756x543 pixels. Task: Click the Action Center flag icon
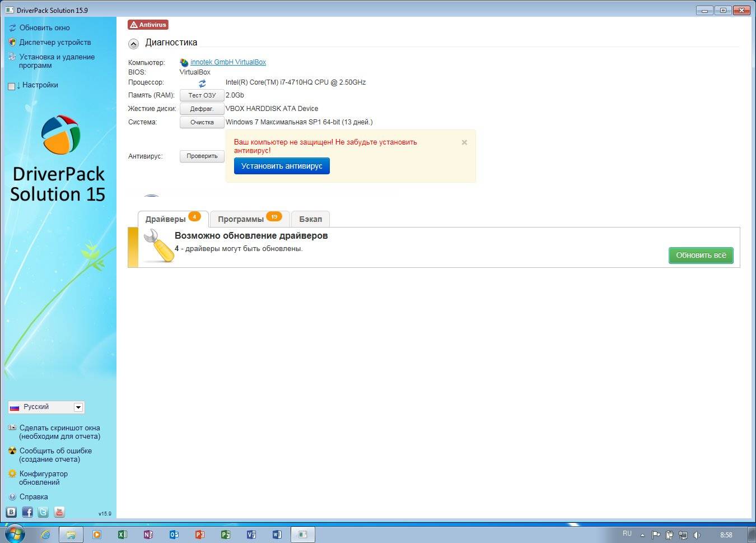point(656,535)
